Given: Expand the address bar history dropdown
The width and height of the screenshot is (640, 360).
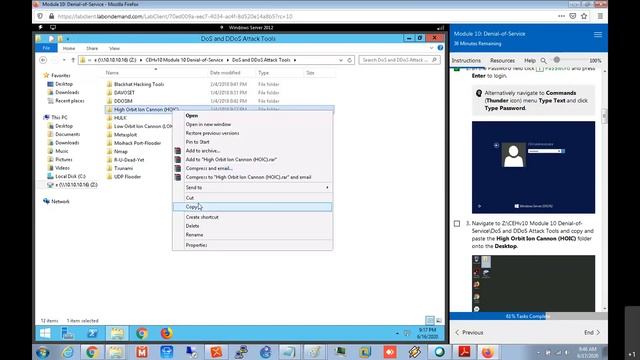Looking at the screenshot, I should (341, 60).
